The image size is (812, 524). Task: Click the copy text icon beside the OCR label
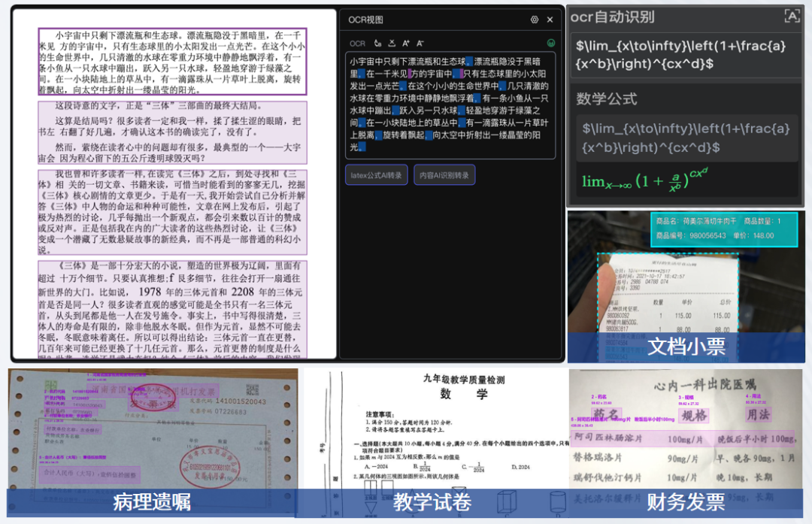(x=377, y=44)
